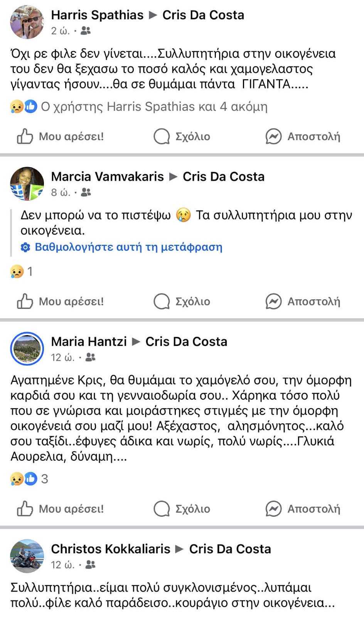Open the comment bubble under Maria Hantzi's post
The image size is (364, 617).
tap(162, 509)
